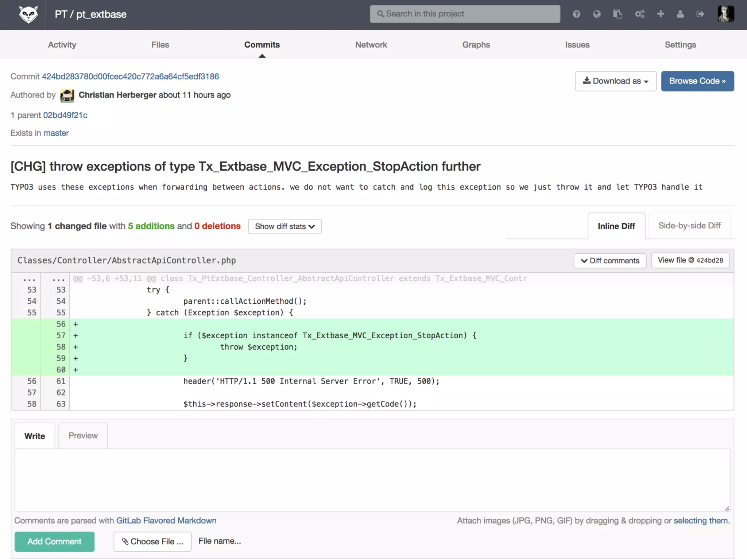Select the Inline Diff view
747x560 pixels.
tap(616, 226)
